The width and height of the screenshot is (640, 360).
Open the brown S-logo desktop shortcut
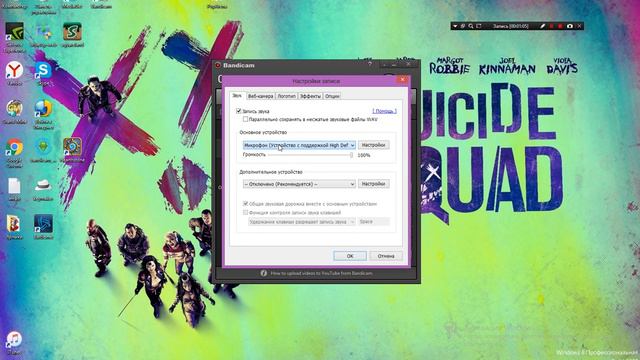coord(72,32)
